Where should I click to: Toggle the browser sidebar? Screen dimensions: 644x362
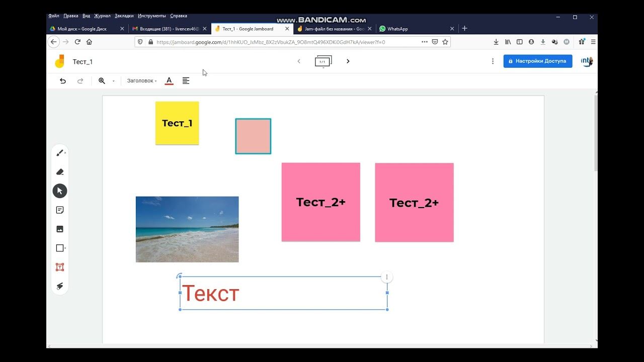pyautogui.click(x=520, y=42)
